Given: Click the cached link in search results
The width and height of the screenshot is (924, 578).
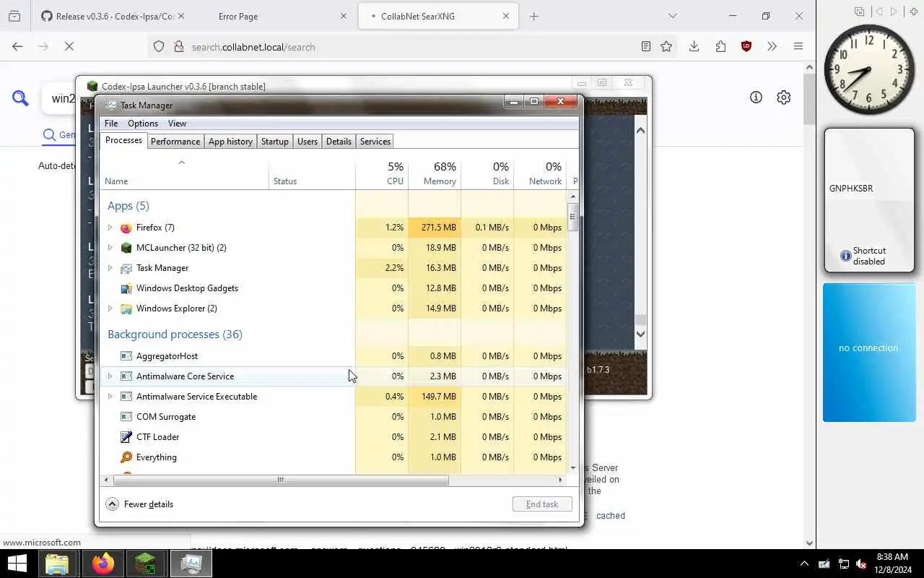Looking at the screenshot, I should coord(611,516).
